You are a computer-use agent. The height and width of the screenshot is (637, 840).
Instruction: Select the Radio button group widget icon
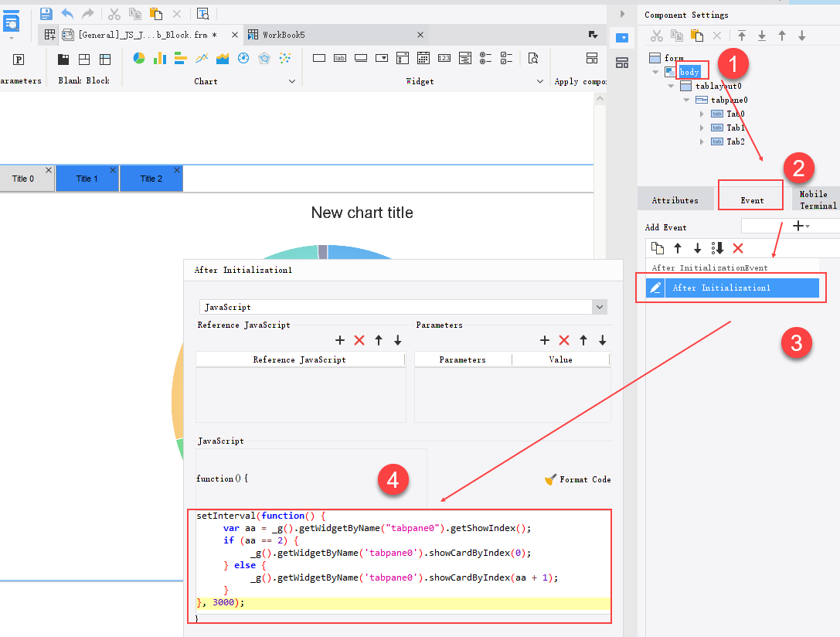(x=485, y=58)
